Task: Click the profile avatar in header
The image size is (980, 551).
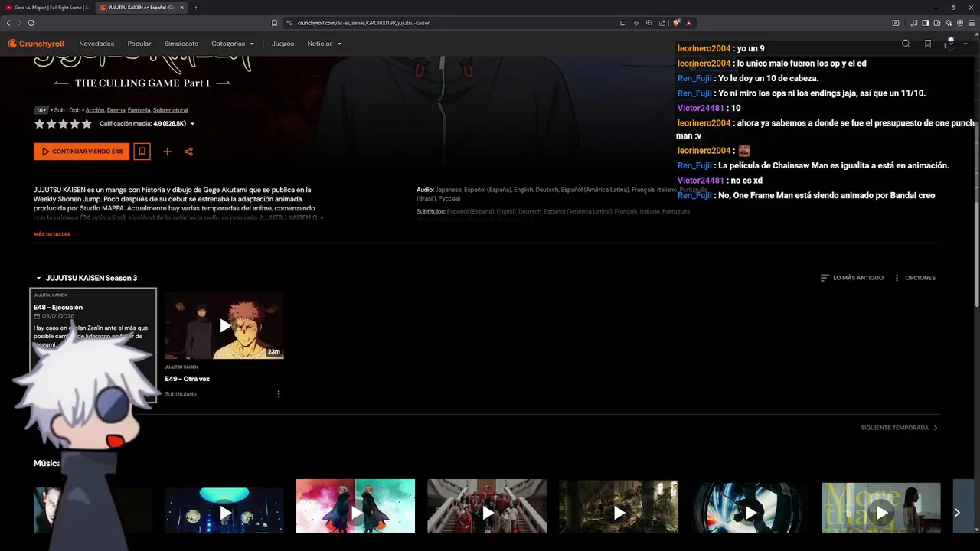Action: [950, 44]
